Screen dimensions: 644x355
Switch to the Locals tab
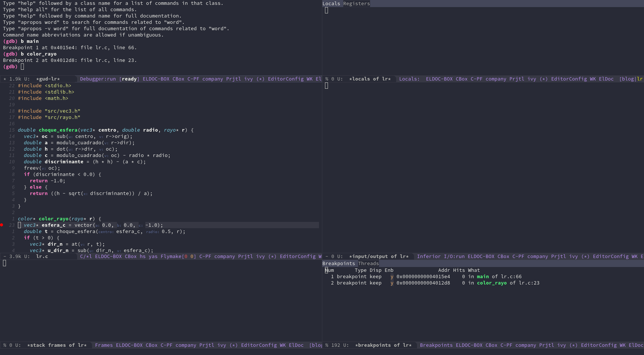point(331,3)
